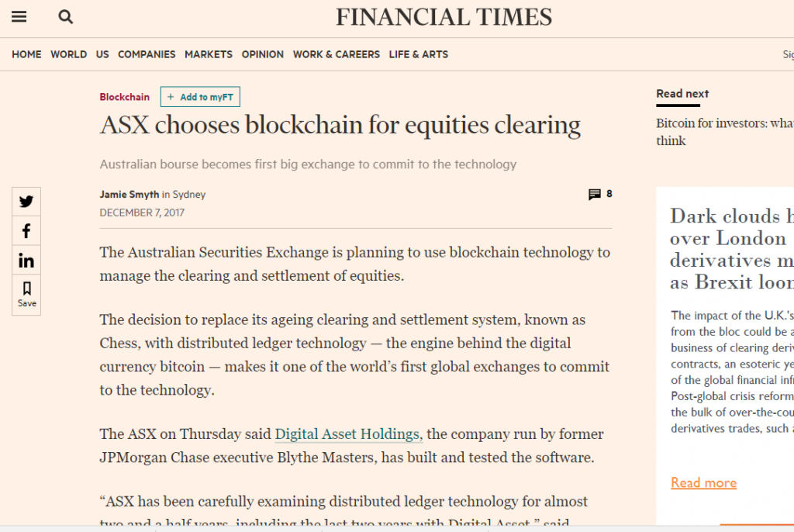794x532 pixels.
Task: Share article on LinkedIn
Action: click(x=26, y=261)
